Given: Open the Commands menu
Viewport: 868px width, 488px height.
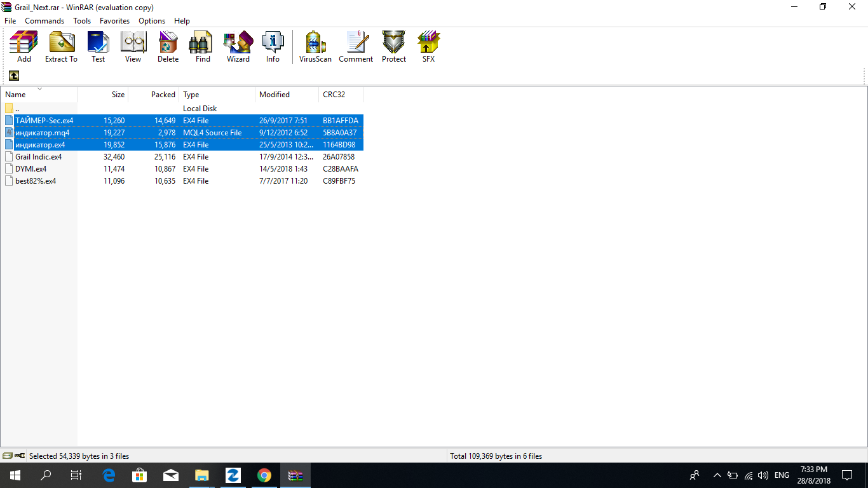Looking at the screenshot, I should click(44, 21).
